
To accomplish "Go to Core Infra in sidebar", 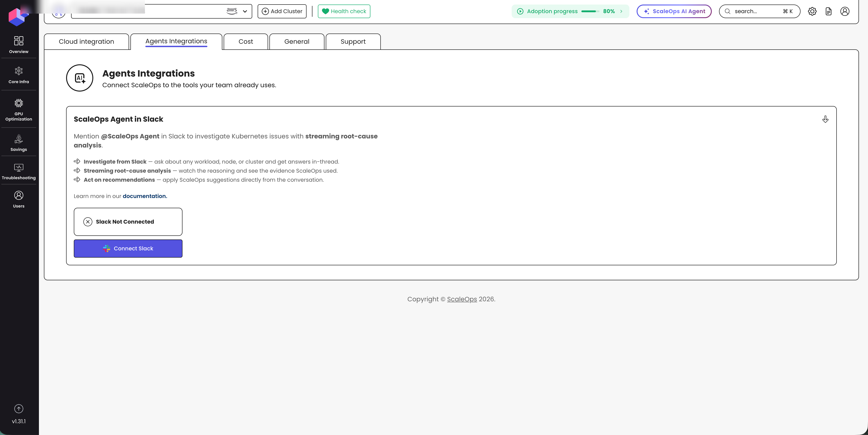I will click(19, 75).
